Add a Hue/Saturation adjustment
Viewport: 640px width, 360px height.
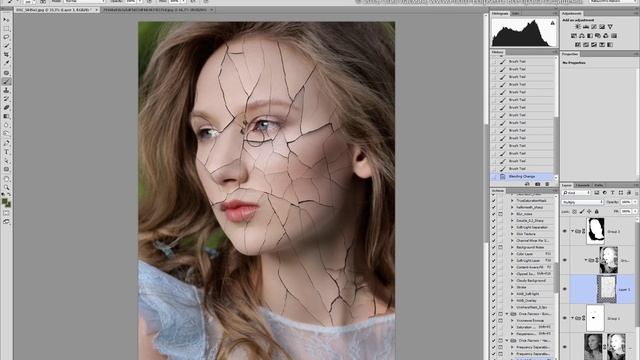(x=574, y=36)
